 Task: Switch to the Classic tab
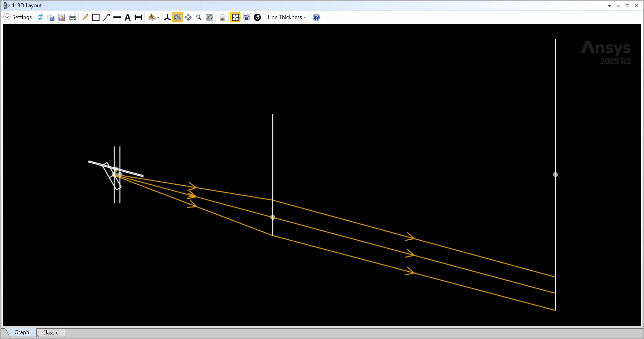pos(50,332)
